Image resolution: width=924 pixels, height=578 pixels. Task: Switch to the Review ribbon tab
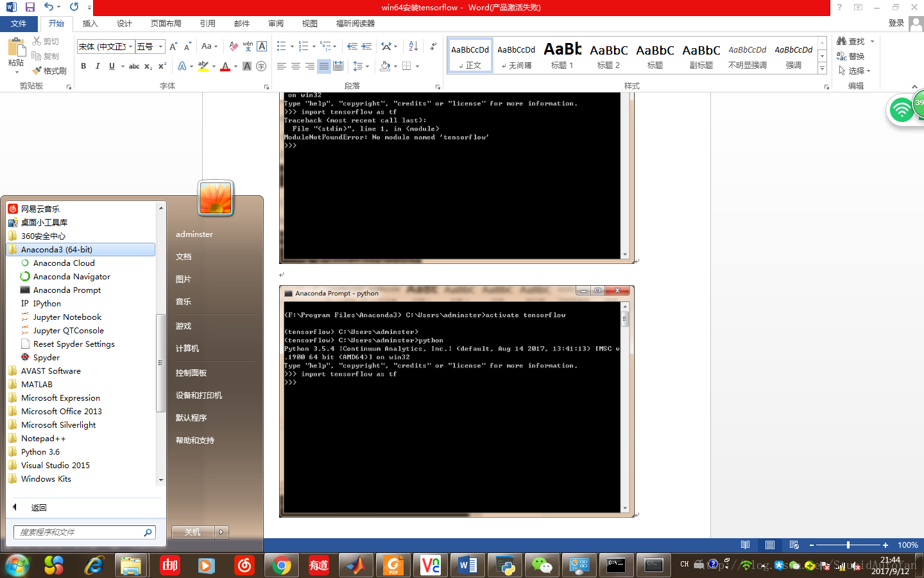coord(276,24)
